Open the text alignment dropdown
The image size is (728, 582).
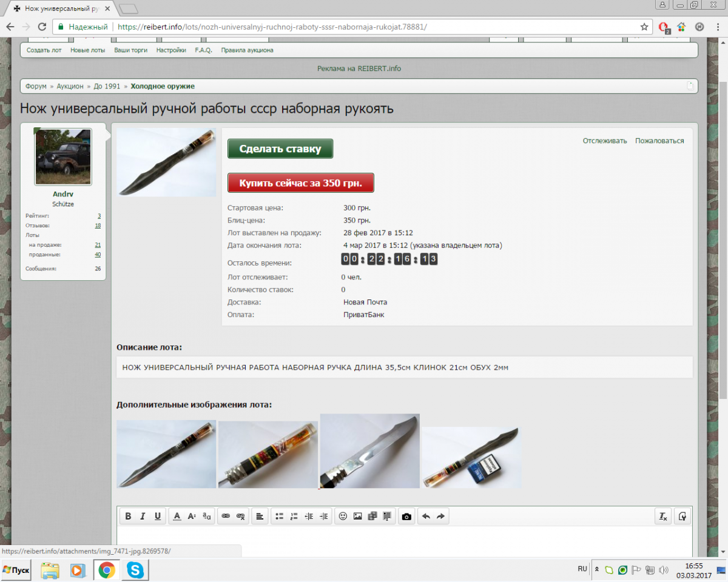260,517
